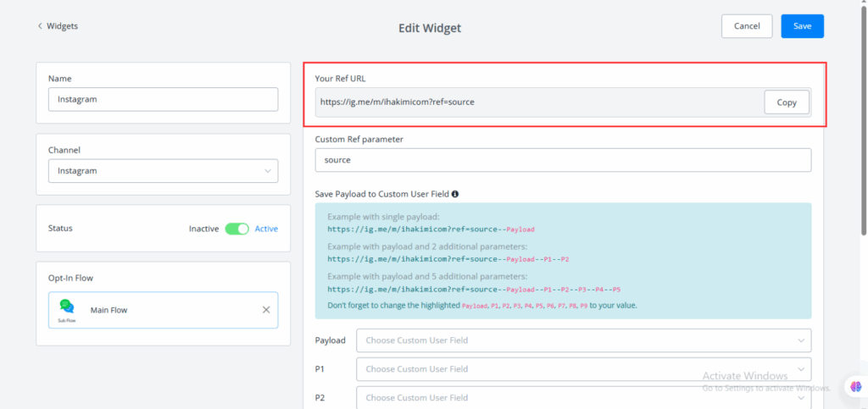Open the purple brain assistant icon
868x409 pixels.
point(855,387)
